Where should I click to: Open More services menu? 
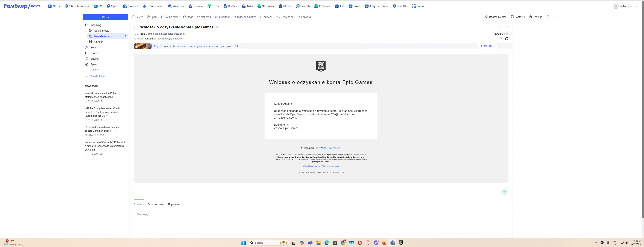[x=418, y=6]
